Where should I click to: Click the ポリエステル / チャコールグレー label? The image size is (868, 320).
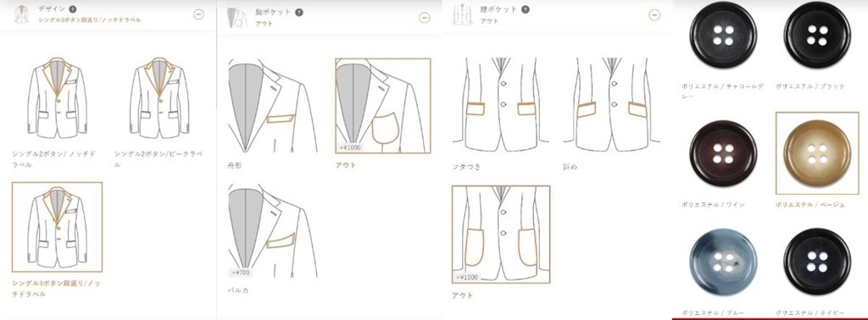[723, 91]
